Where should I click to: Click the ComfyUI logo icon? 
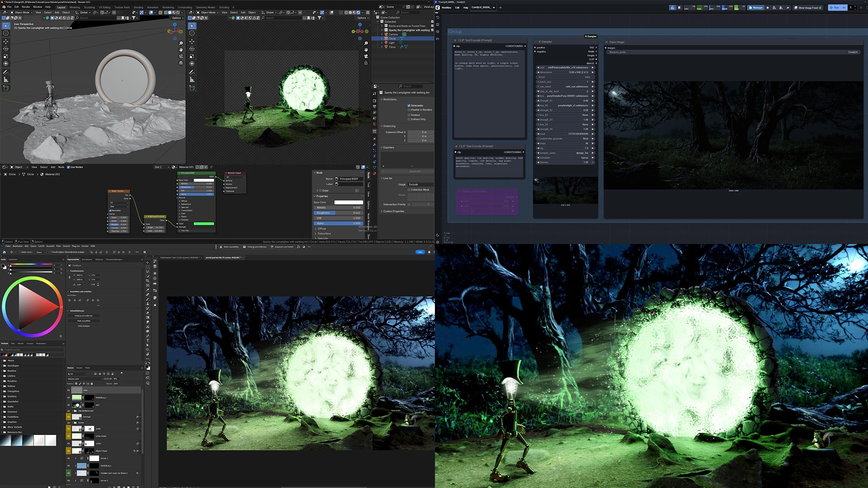click(x=438, y=8)
